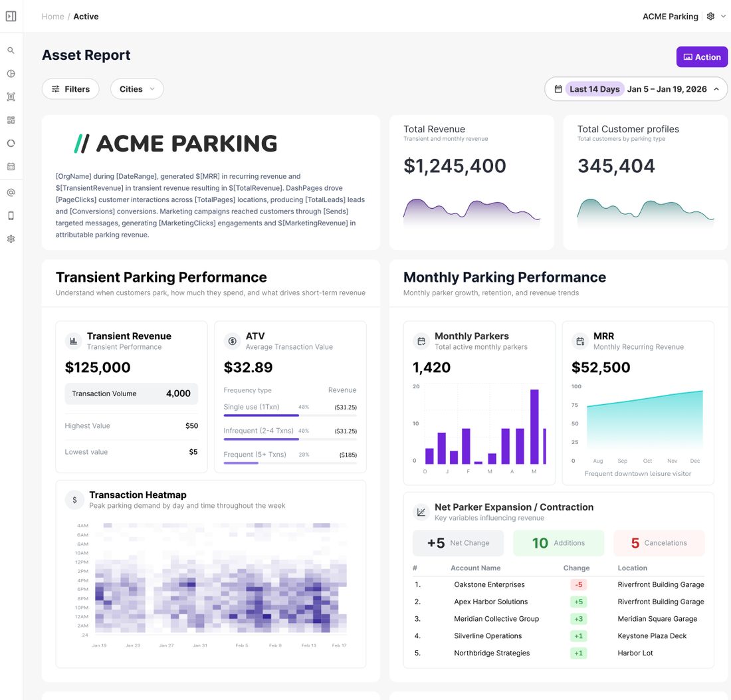This screenshot has height=700, width=731.
Task: Go to Home breadcrumb
Action: click(x=52, y=17)
